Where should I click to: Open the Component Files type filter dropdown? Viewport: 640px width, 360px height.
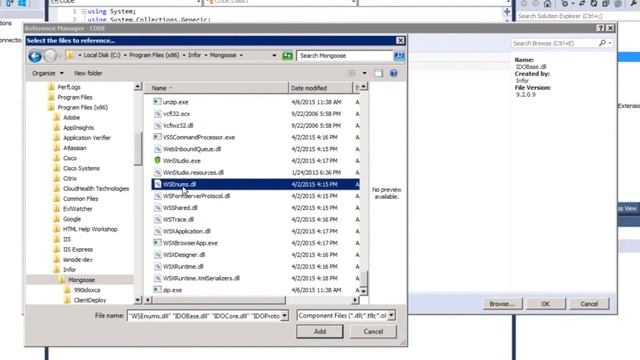391,316
